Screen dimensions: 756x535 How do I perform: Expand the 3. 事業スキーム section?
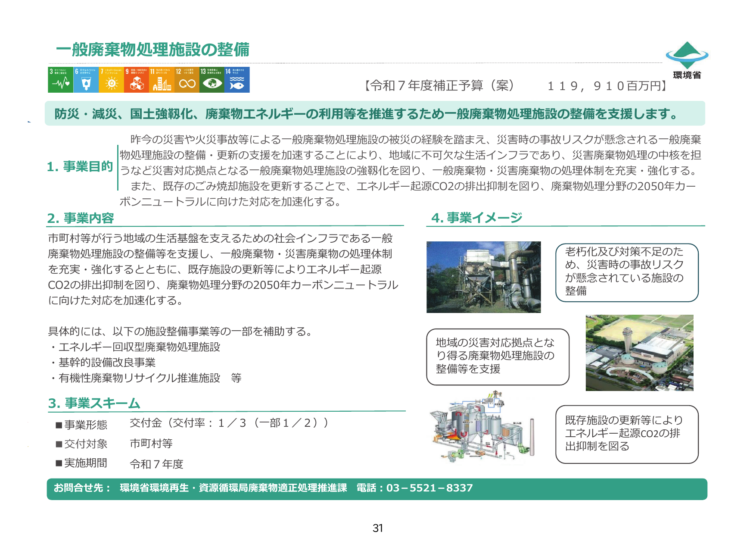click(x=93, y=404)
